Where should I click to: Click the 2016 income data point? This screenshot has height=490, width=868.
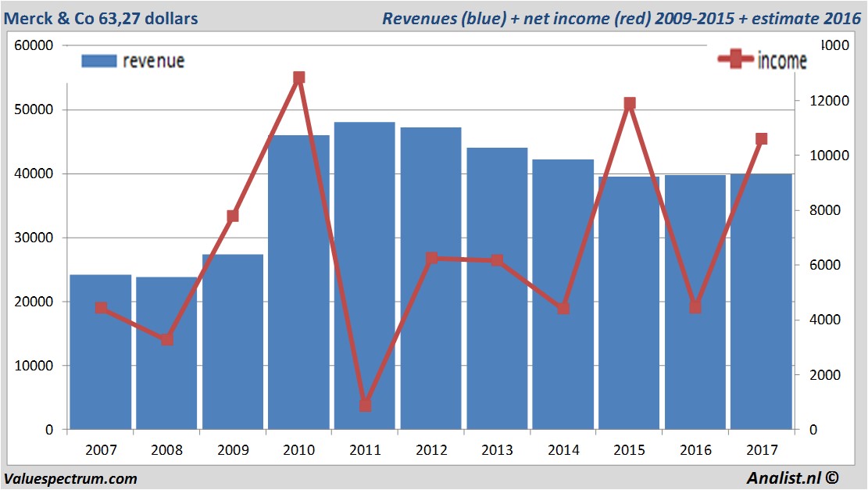tap(695, 307)
